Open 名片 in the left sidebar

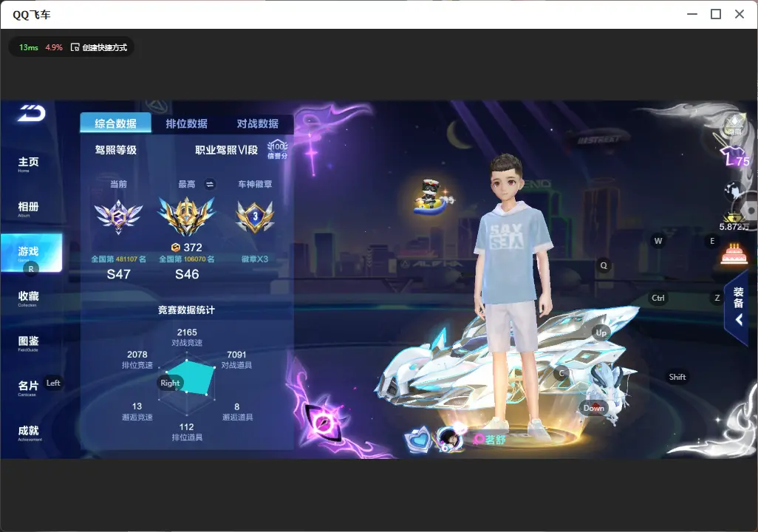point(29,387)
